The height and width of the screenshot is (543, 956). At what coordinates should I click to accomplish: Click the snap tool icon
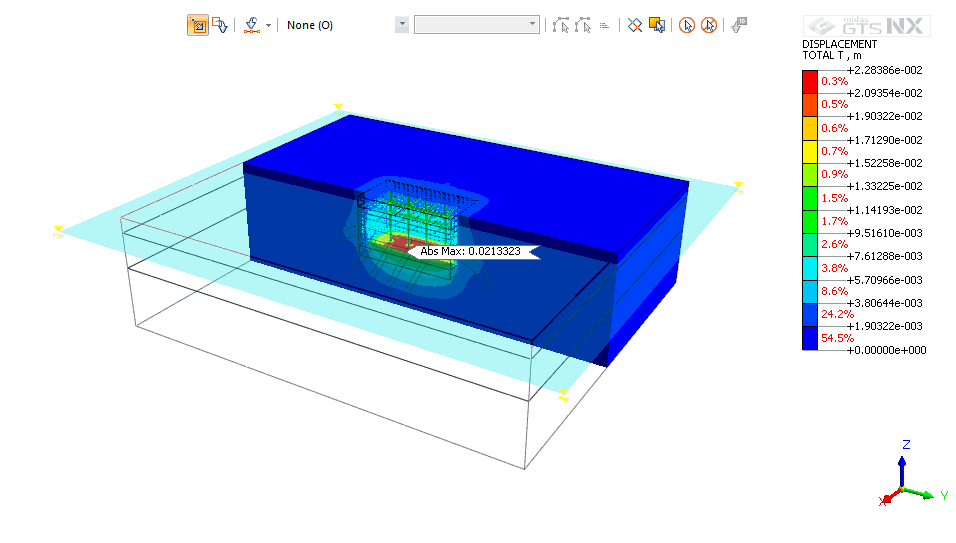[252, 25]
